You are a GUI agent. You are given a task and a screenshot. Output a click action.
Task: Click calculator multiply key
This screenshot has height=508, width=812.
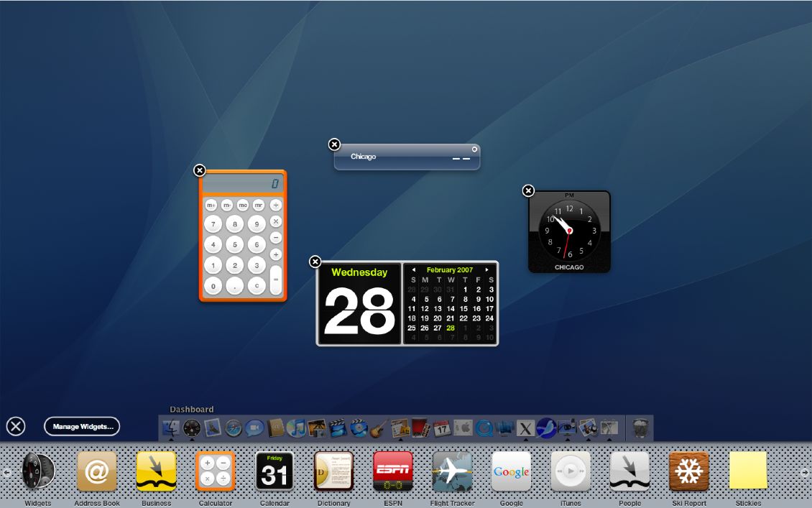point(276,221)
